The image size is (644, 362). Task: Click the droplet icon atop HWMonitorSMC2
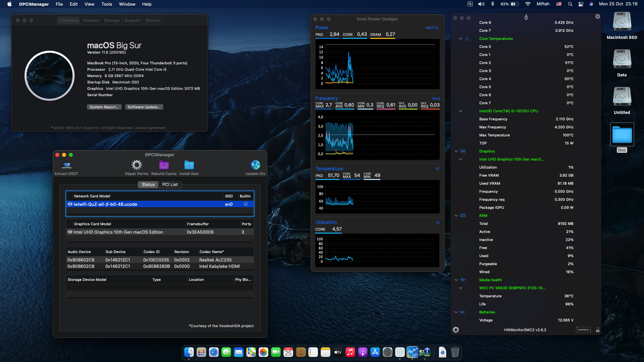pyautogui.click(x=526, y=17)
